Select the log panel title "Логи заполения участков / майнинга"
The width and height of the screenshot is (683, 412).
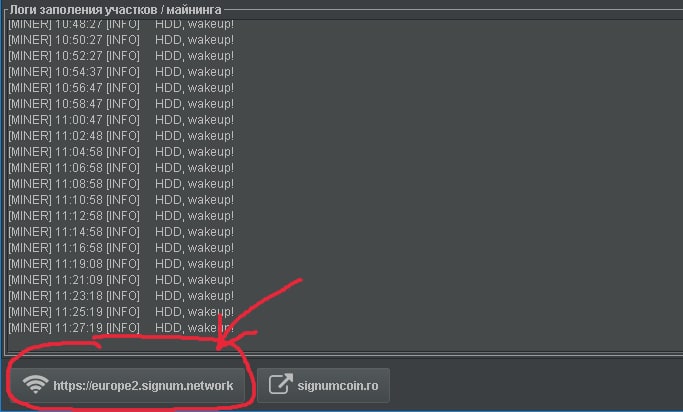coord(115,10)
